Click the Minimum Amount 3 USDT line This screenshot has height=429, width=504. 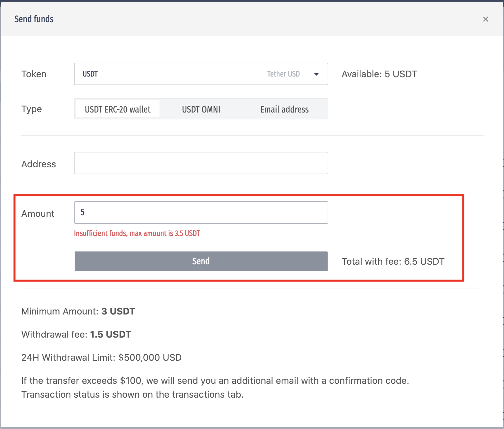(x=78, y=311)
